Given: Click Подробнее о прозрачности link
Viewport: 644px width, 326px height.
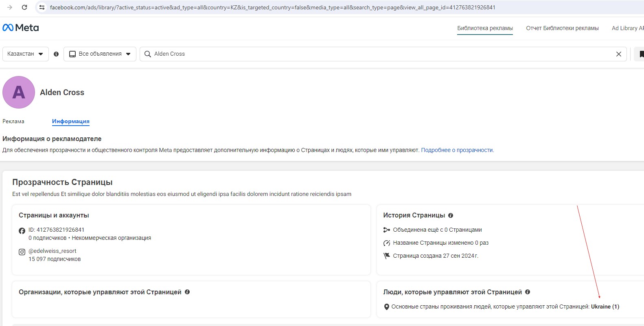Looking at the screenshot, I should coord(457,150).
